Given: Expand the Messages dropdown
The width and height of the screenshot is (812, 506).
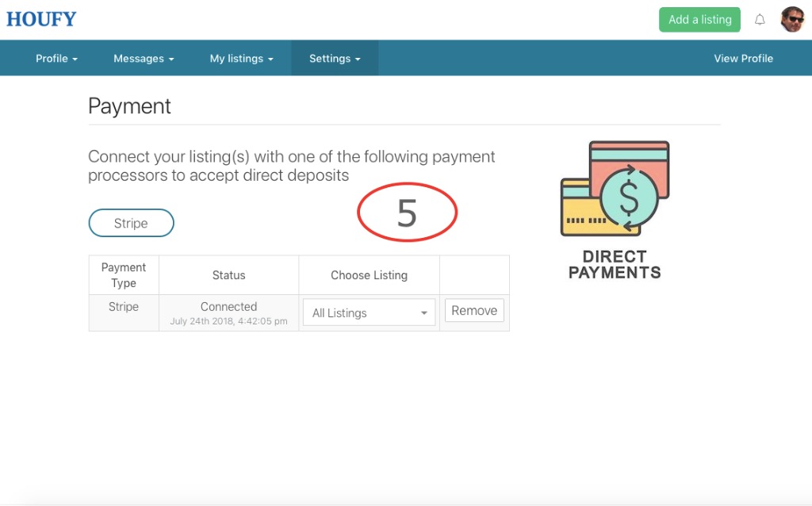Looking at the screenshot, I should (x=143, y=58).
